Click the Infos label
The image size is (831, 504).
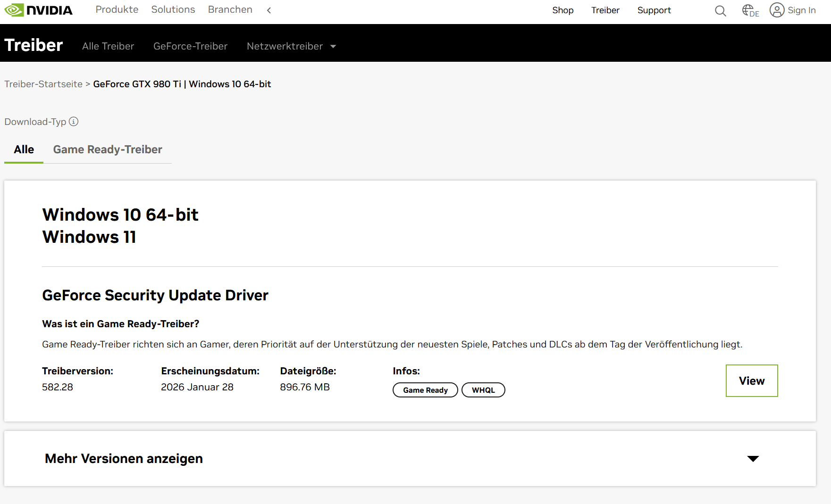coord(406,371)
